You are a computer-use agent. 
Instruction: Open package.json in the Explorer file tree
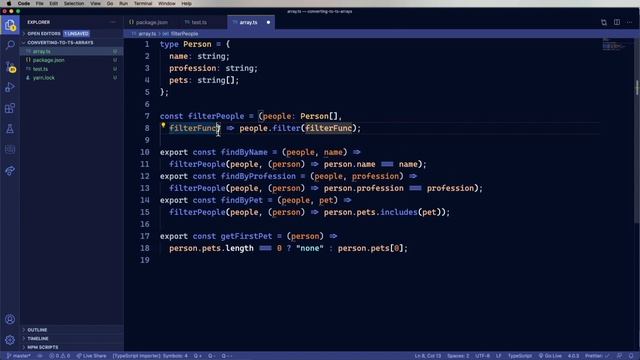pos(49,60)
